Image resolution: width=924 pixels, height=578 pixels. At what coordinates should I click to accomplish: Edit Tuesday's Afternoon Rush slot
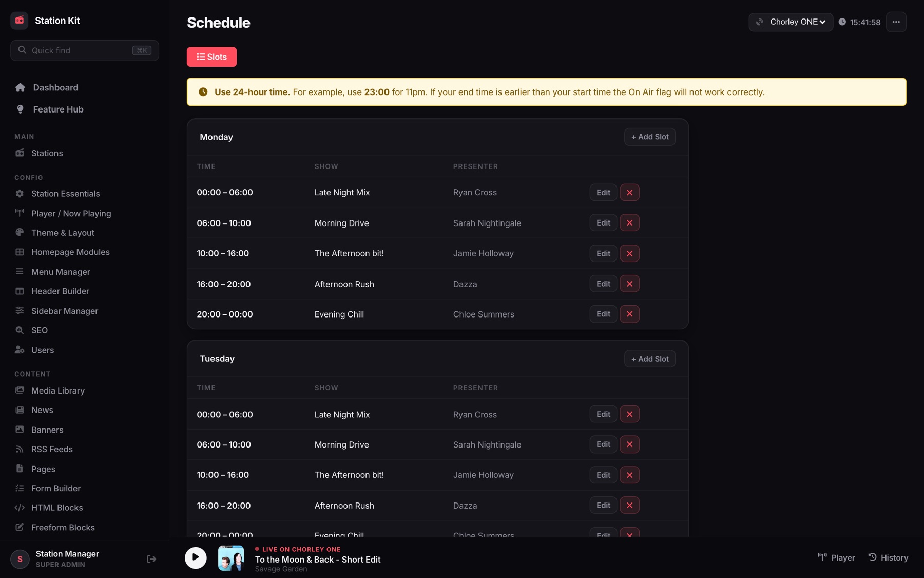coord(603,506)
